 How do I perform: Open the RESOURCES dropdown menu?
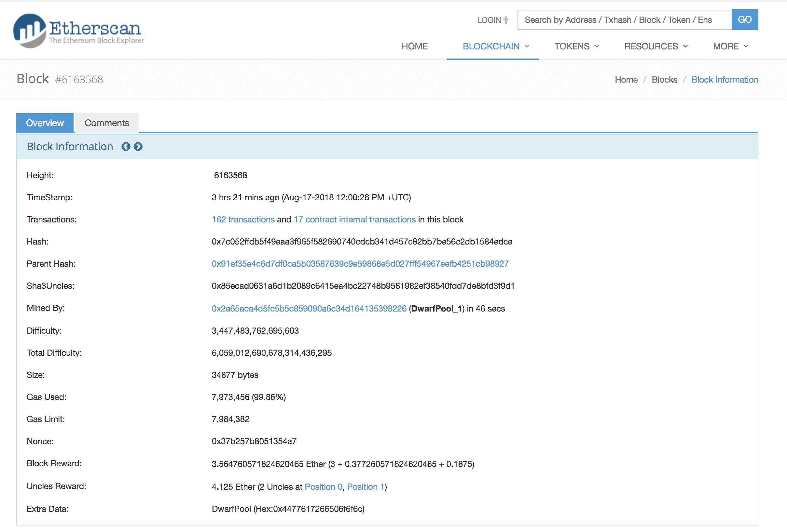[656, 47]
